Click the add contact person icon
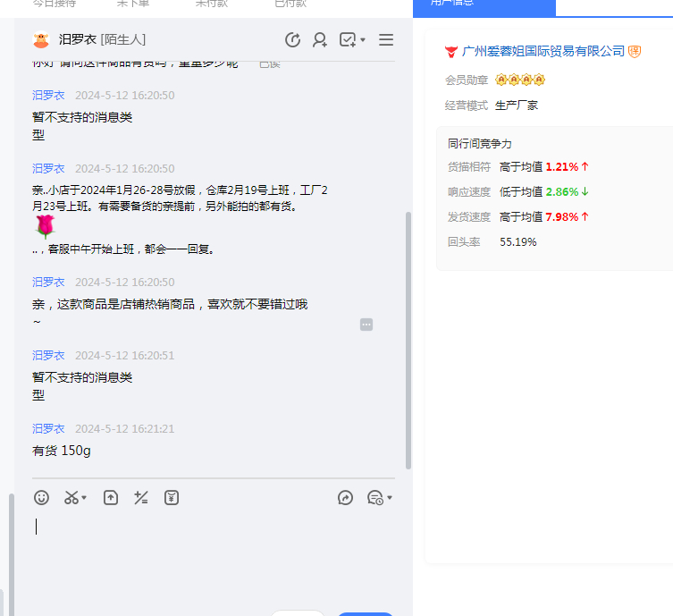 click(319, 40)
